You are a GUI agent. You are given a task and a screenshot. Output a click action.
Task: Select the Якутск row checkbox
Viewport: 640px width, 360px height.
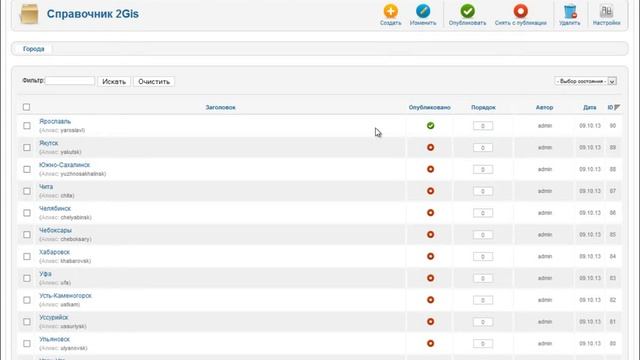27,147
